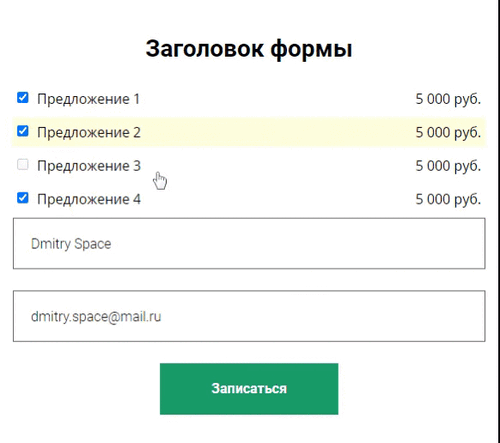Image resolution: width=500 pixels, height=443 pixels.
Task: Submit the form with the Записаться button
Action: pos(249,389)
